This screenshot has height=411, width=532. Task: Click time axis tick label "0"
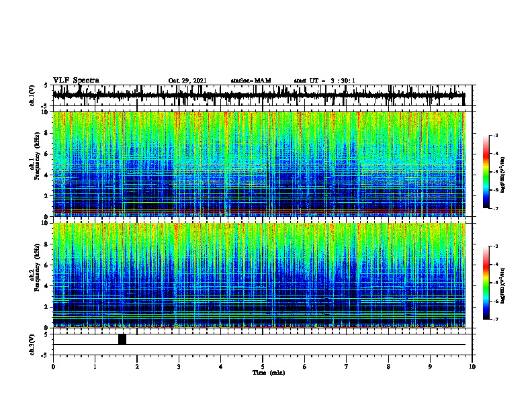(x=53, y=367)
